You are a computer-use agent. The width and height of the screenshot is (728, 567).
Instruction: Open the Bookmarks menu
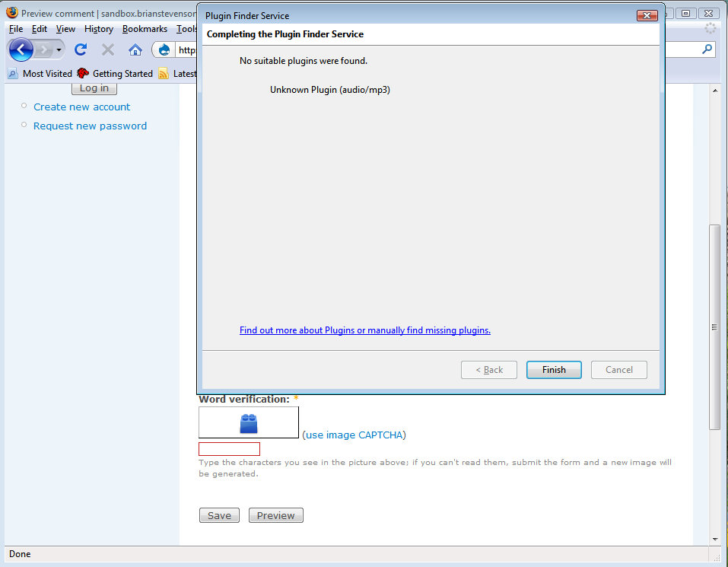(145, 28)
